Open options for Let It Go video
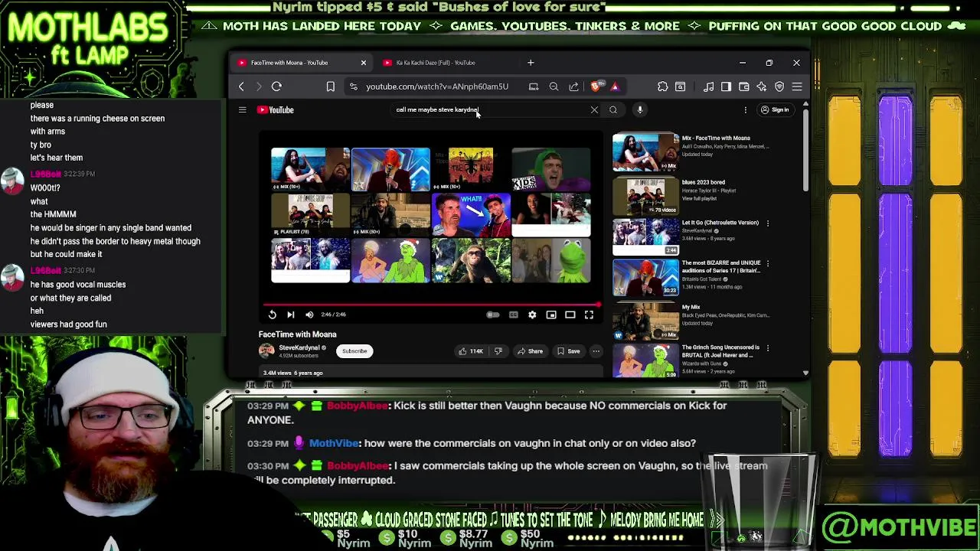Image resolution: width=980 pixels, height=551 pixels. click(x=768, y=223)
